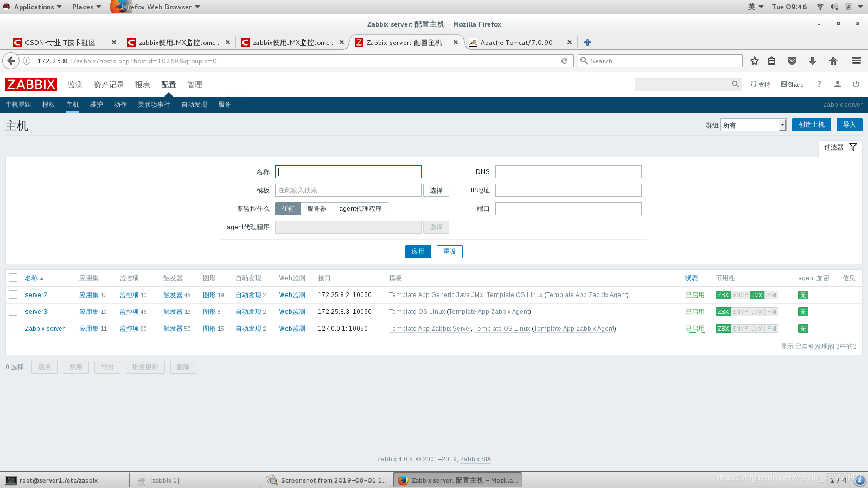Switch to the Apache Tomcat/7.0.90 tab
868x488 pixels.
click(516, 42)
